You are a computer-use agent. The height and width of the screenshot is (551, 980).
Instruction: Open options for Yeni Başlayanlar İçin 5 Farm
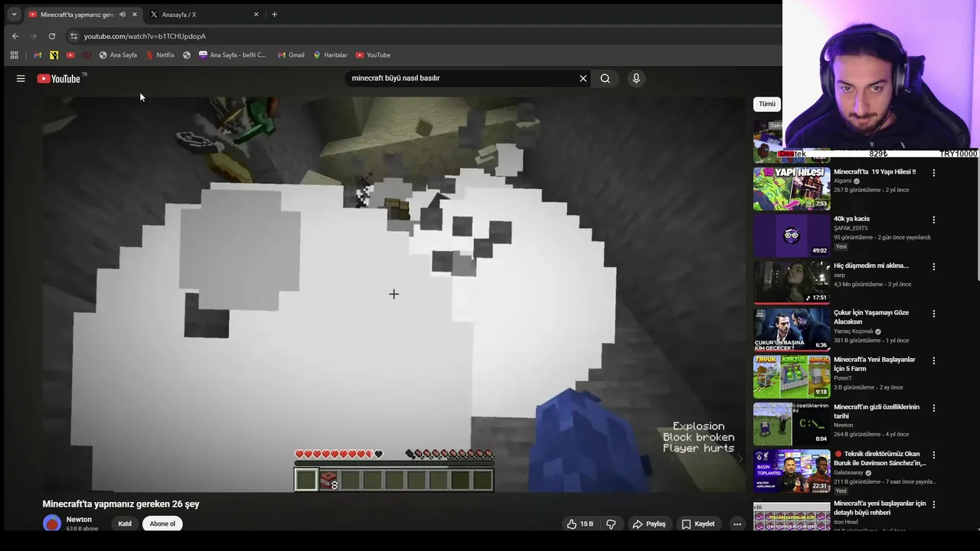pyautogui.click(x=933, y=360)
